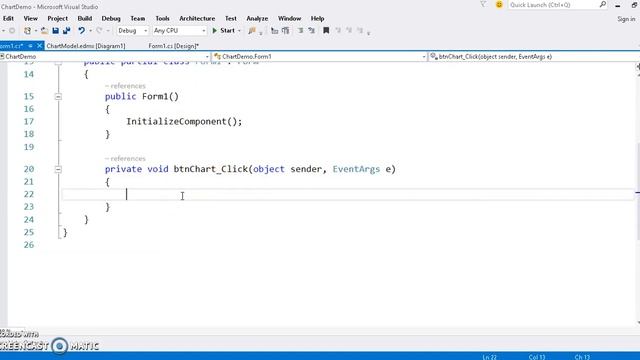
Task: Click the Ch 13 status bar entry
Action: click(582, 357)
